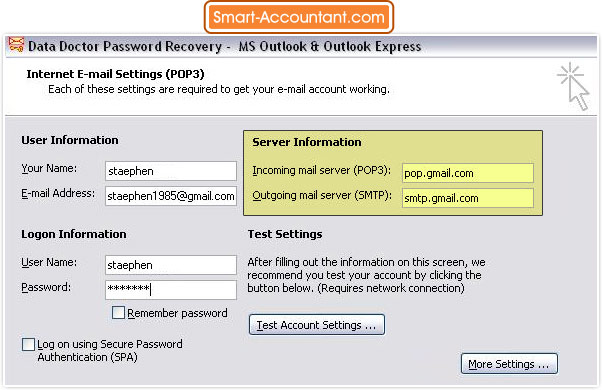
Task: Click the Password field
Action: (x=171, y=289)
